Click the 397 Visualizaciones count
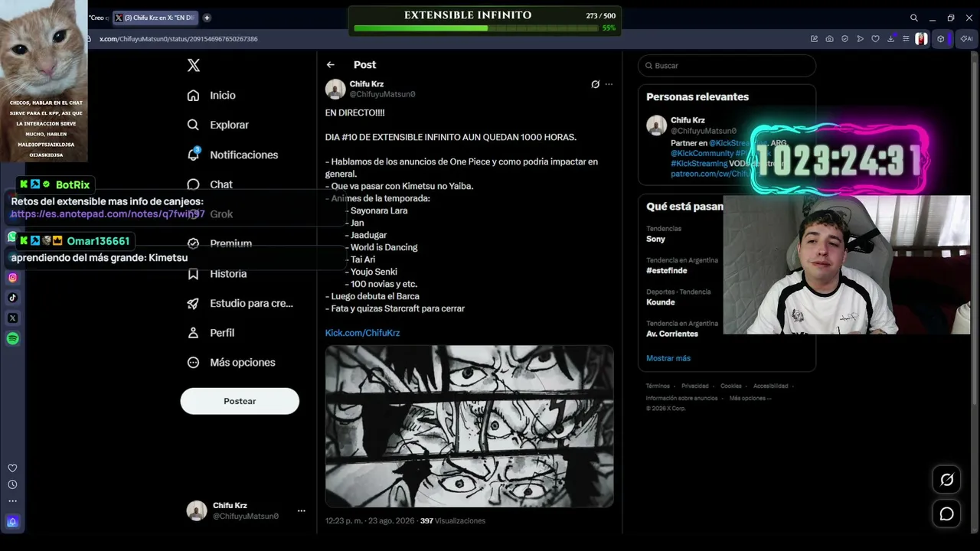This screenshot has height=551, width=980. tap(452, 521)
